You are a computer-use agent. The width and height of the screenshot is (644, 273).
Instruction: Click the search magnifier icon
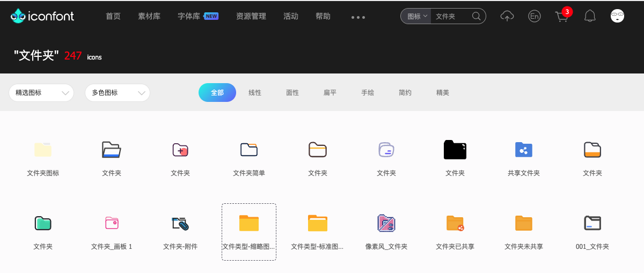tap(476, 16)
